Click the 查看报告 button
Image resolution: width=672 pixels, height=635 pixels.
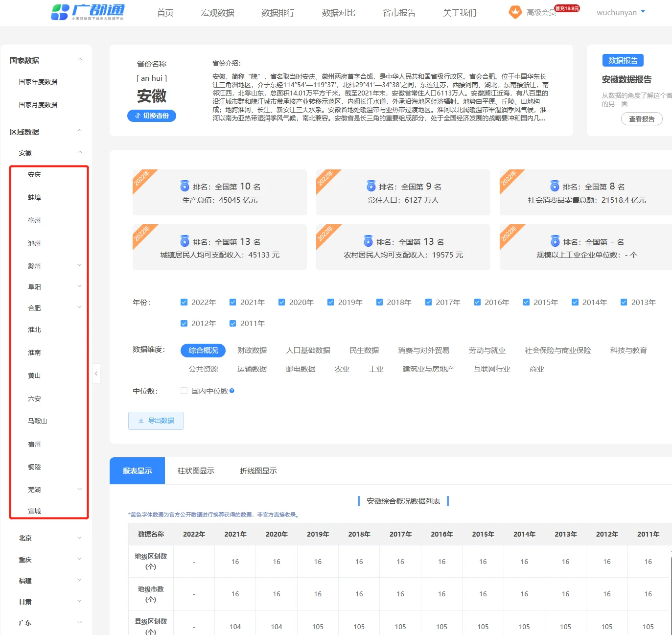click(642, 118)
